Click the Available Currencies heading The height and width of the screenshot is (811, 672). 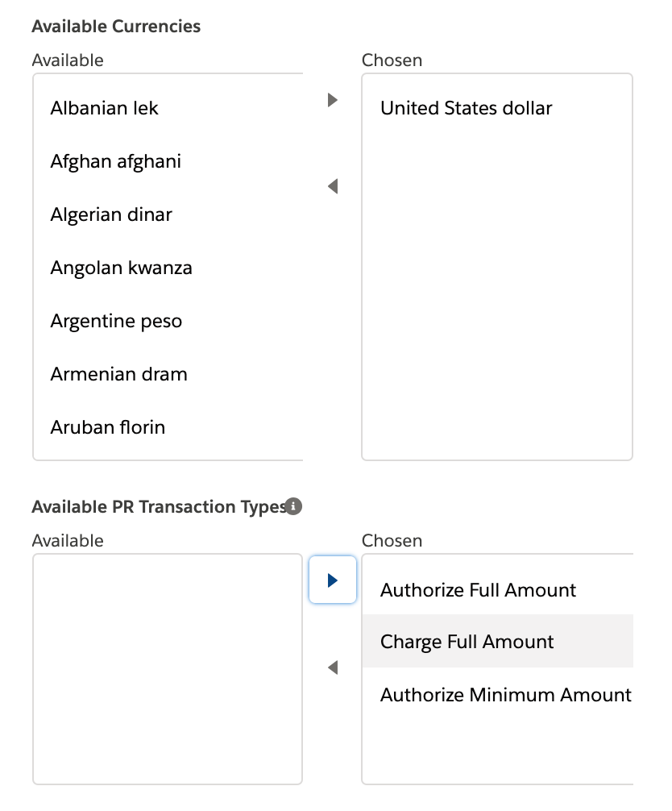point(116,26)
